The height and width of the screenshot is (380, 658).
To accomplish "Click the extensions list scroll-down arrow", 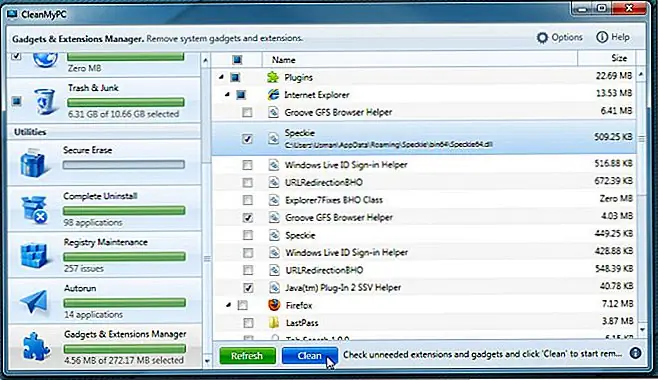I will coord(642,330).
